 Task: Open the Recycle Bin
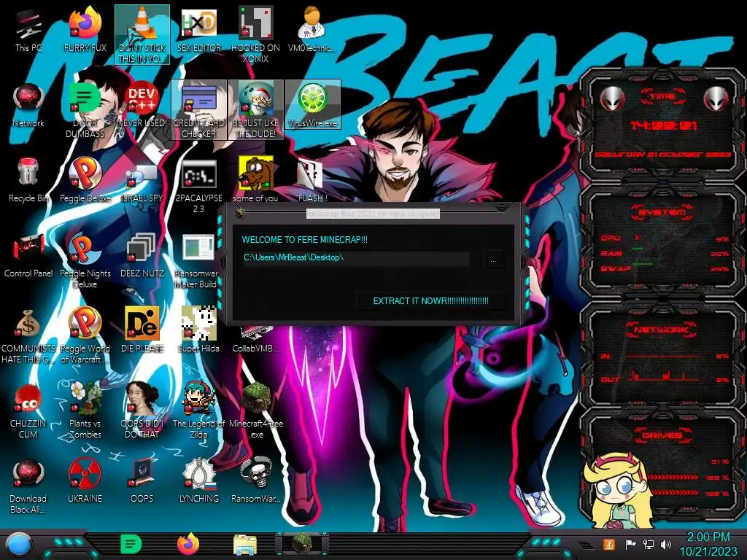click(x=28, y=181)
